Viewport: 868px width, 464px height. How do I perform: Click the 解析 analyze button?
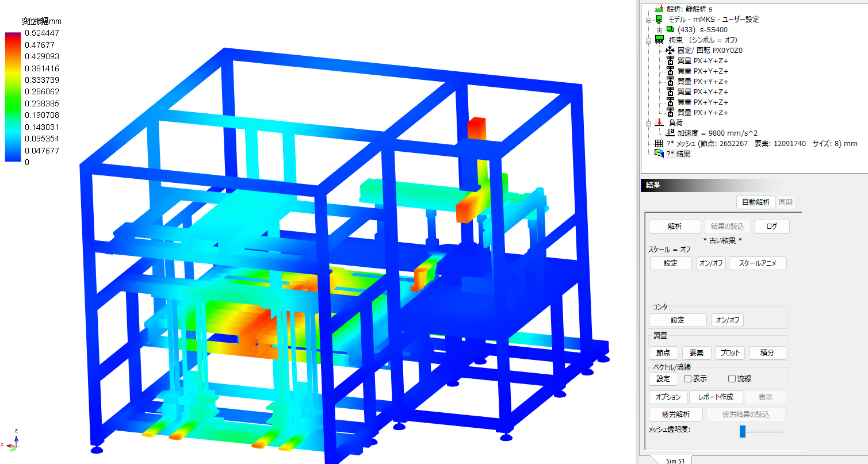[675, 227]
